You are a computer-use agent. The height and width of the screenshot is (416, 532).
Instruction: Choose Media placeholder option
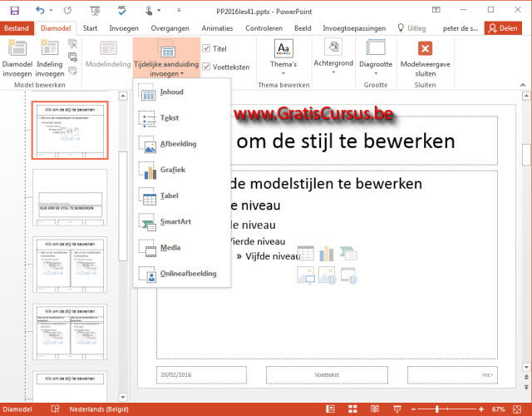point(182,248)
